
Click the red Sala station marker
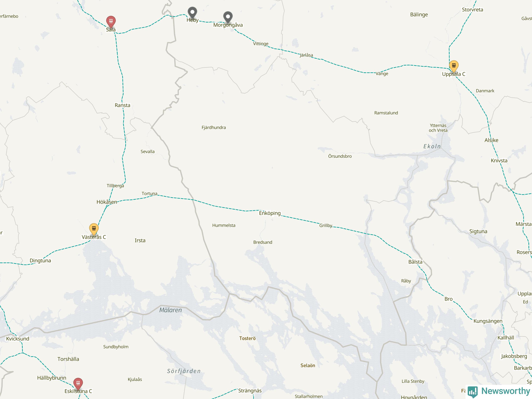[x=111, y=22]
